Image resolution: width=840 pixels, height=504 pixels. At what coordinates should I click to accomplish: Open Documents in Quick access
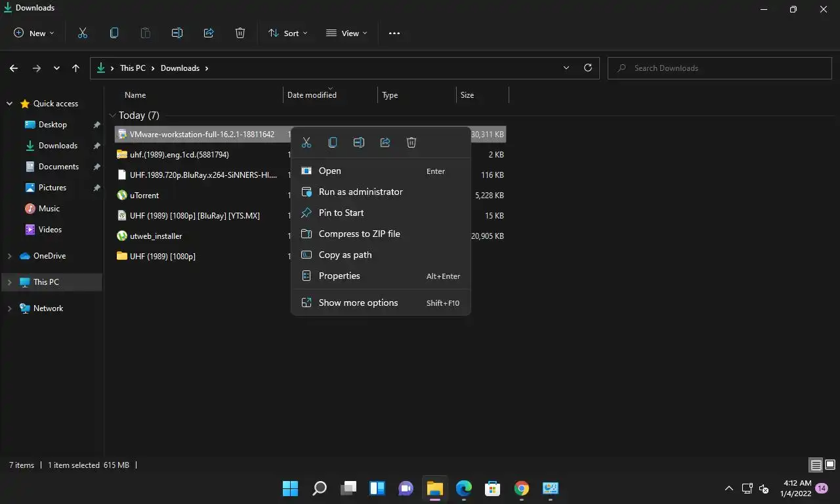click(58, 167)
